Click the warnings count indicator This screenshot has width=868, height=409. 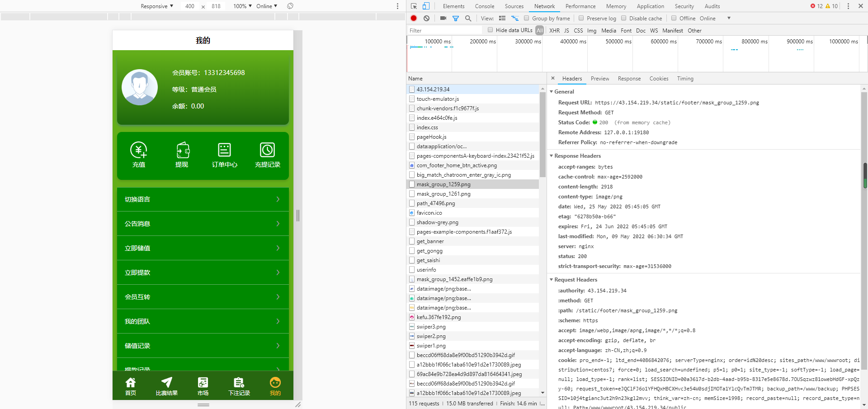pyautogui.click(x=831, y=6)
